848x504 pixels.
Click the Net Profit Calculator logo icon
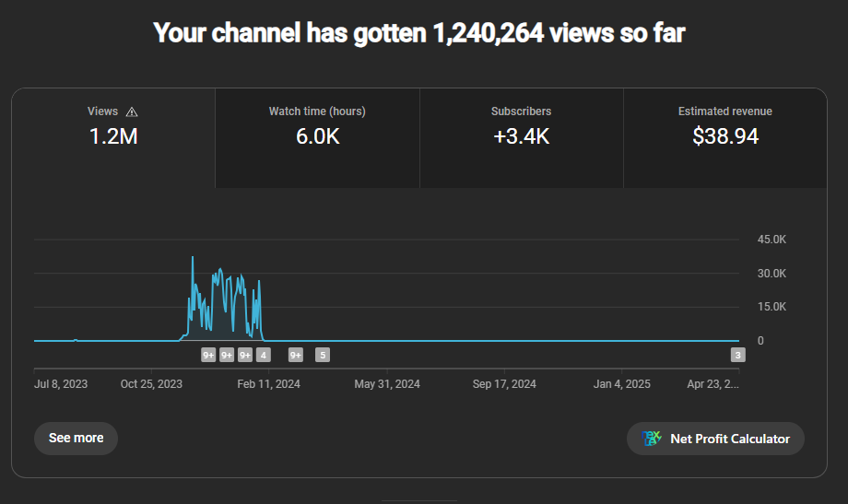tap(653, 439)
